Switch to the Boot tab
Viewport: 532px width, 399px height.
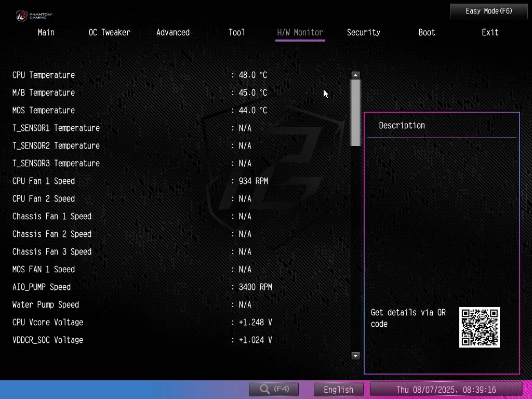point(427,32)
